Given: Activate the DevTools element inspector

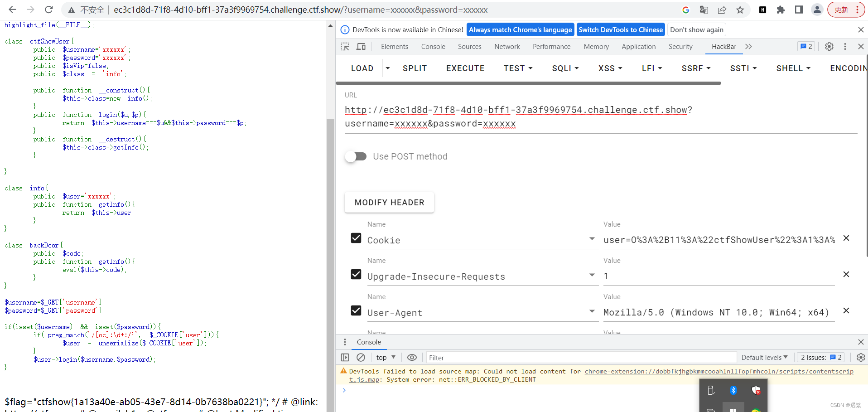Looking at the screenshot, I should (x=345, y=46).
